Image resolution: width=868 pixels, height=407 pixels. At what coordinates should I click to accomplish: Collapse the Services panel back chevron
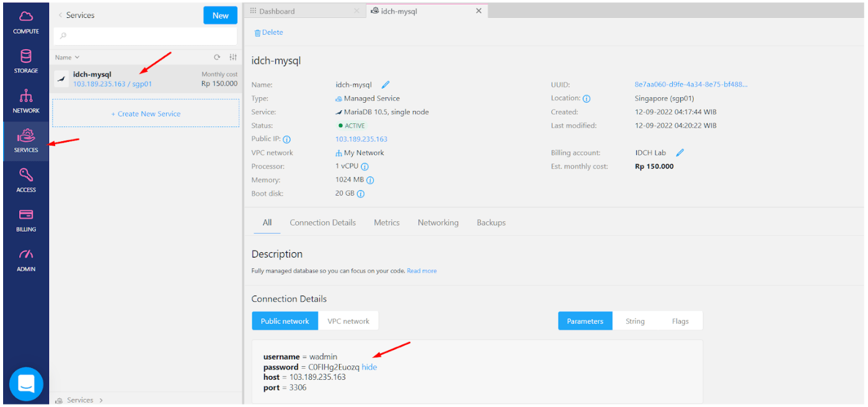coord(60,15)
